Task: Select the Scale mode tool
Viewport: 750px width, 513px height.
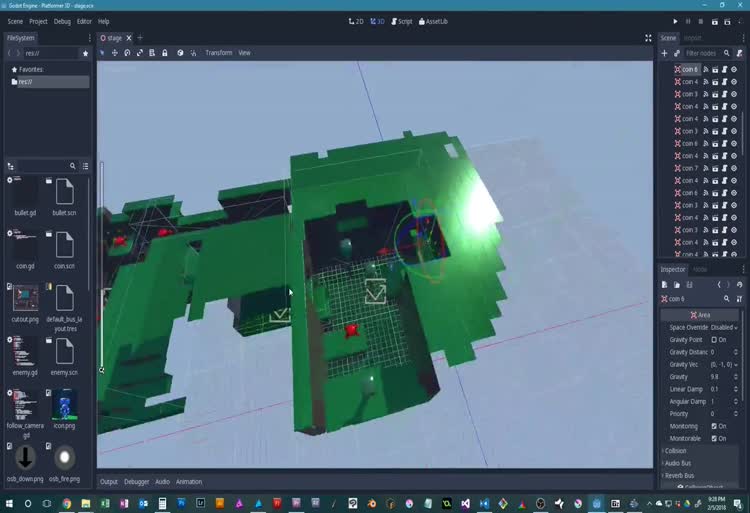Action: (139, 52)
